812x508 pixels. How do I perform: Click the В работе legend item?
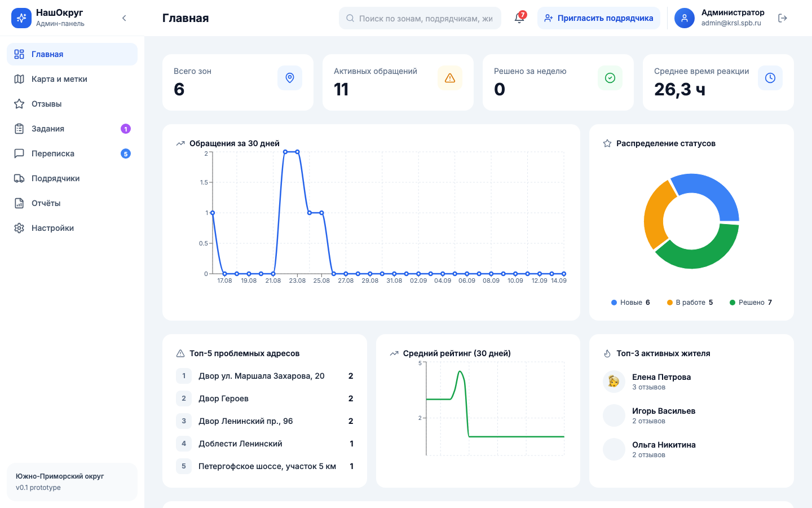pyautogui.click(x=690, y=303)
